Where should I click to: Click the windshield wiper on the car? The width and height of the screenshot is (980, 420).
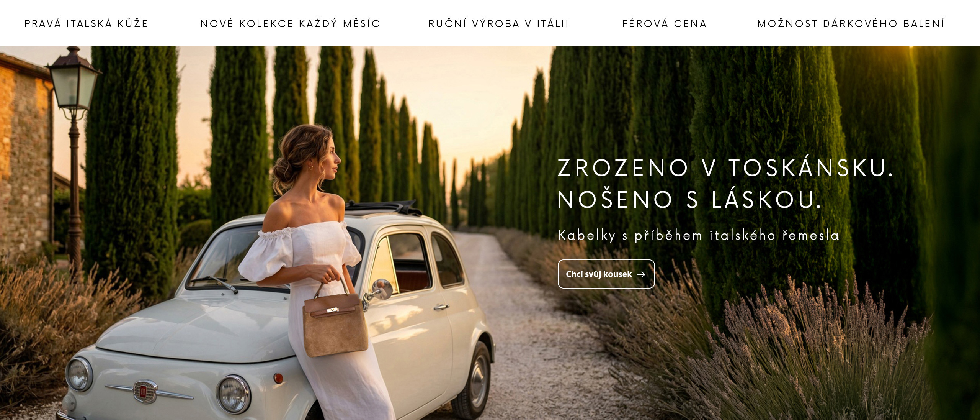coord(214,283)
